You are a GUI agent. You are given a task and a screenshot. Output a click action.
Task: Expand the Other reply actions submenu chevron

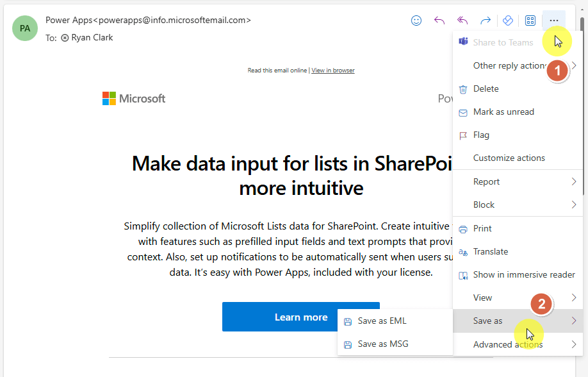574,65
